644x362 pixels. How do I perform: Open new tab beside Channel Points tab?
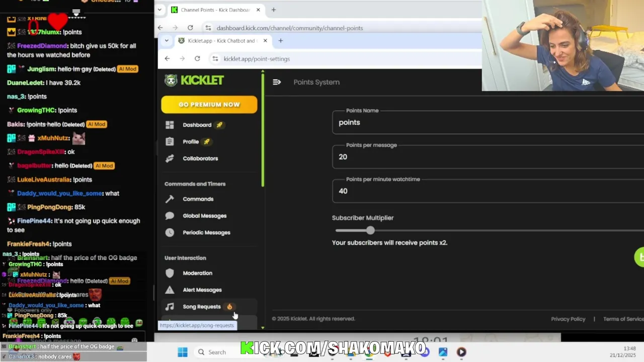click(x=274, y=10)
